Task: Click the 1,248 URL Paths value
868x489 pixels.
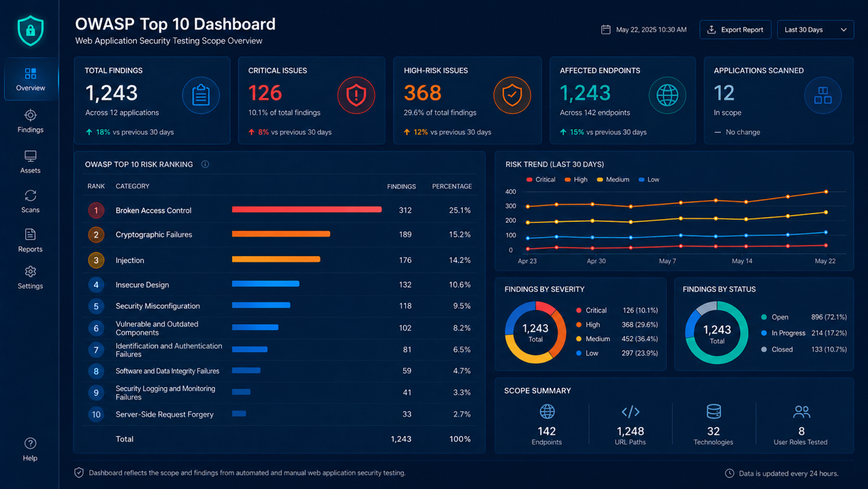Action: click(x=630, y=431)
